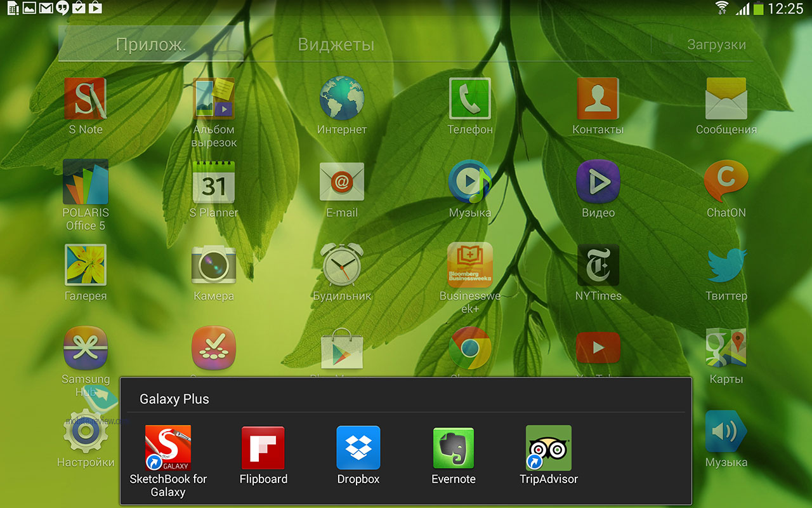
Task: Tap the Hangouts chat notification icon
Action: [x=62, y=8]
